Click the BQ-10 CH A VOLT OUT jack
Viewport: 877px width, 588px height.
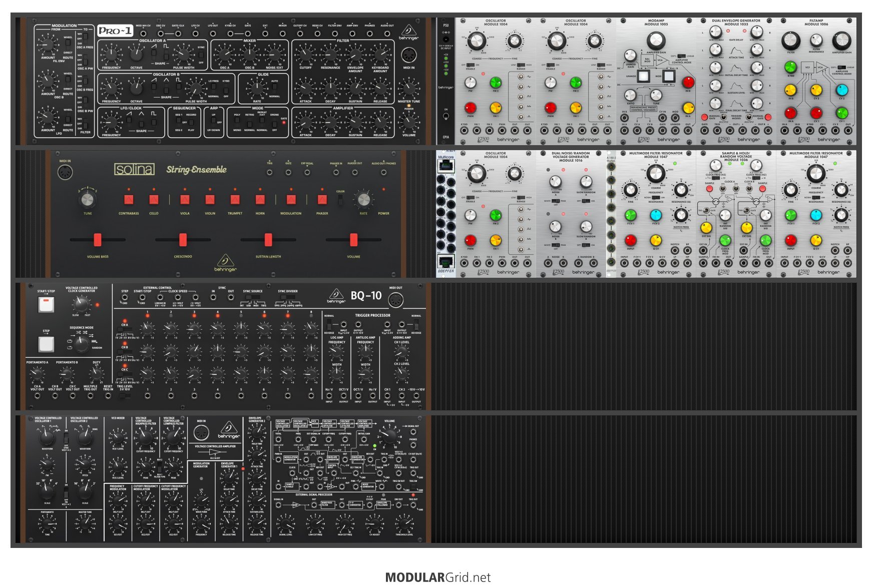coord(38,396)
